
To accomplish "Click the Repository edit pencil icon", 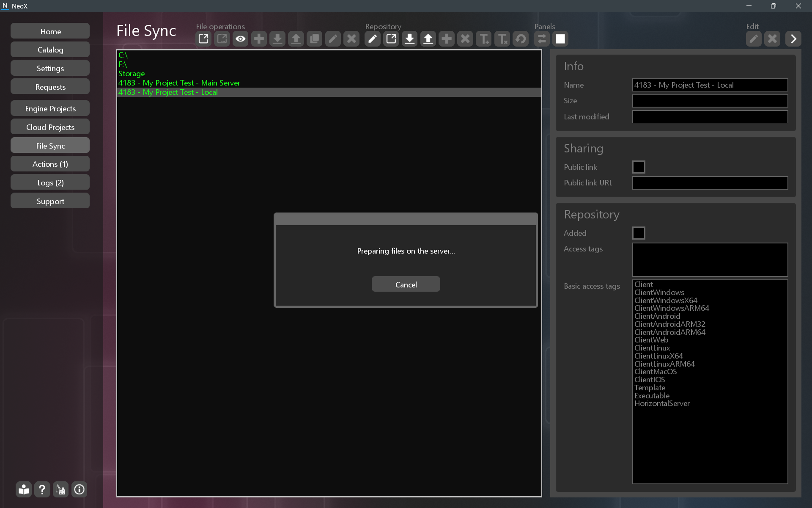I will (372, 39).
